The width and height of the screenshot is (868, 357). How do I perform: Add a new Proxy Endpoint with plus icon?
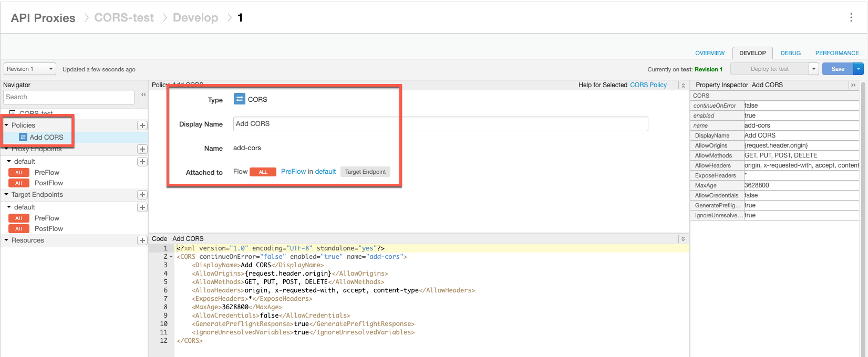tap(142, 149)
